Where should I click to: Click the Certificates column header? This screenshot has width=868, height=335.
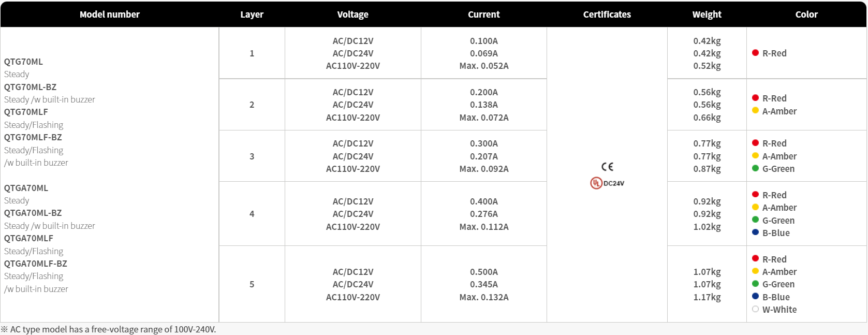coord(607,14)
